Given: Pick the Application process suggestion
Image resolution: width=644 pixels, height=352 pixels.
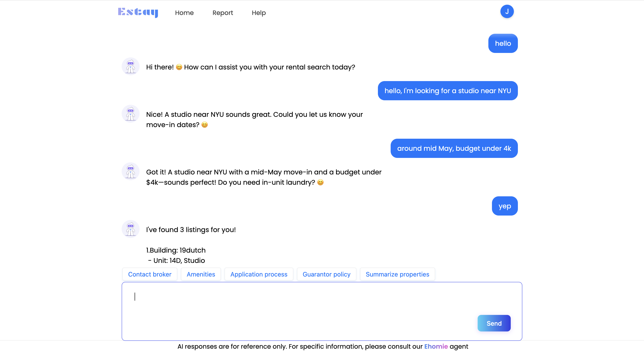Looking at the screenshot, I should [258, 274].
